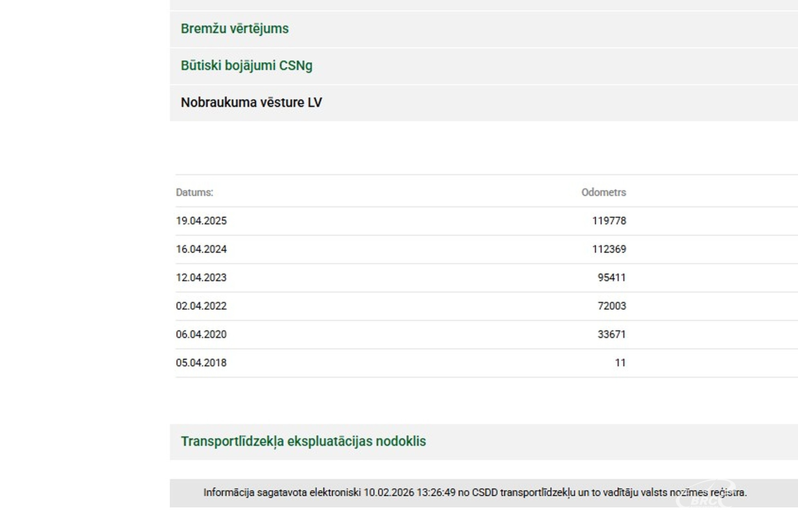Screen dimensions: 798x532
Task: Click odometer reading 72003
Action: (x=611, y=306)
